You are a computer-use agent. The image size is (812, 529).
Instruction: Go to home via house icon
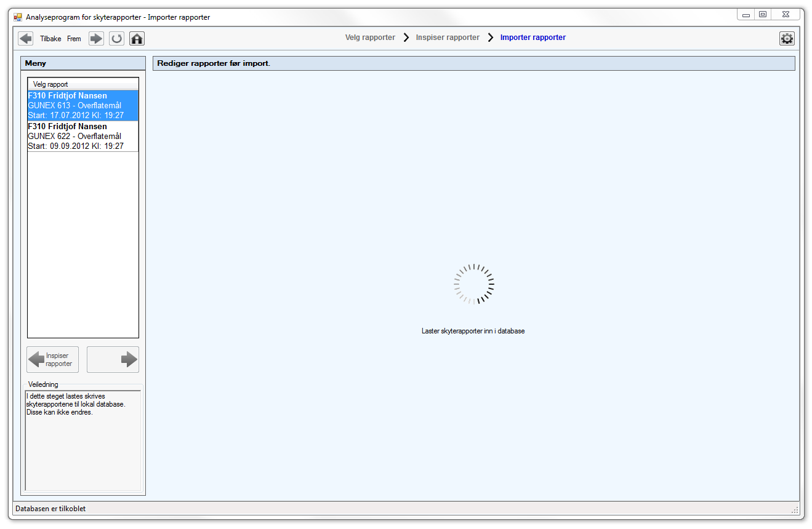click(x=137, y=38)
